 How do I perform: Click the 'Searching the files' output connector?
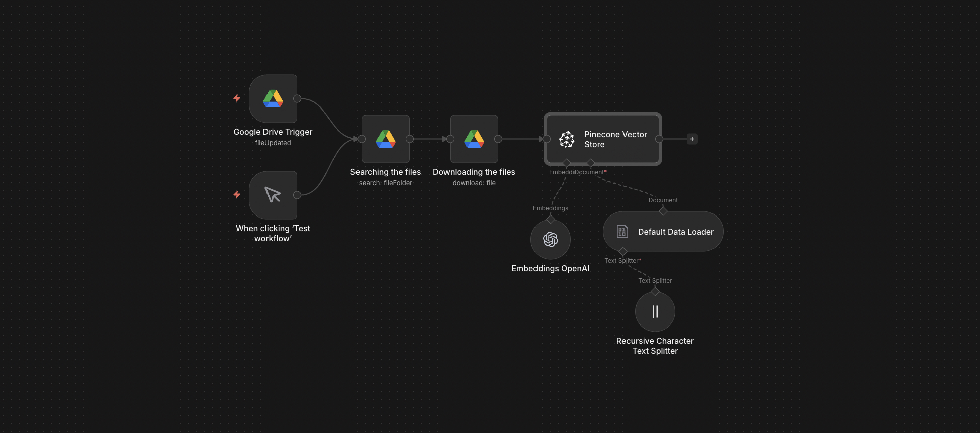[x=410, y=139]
